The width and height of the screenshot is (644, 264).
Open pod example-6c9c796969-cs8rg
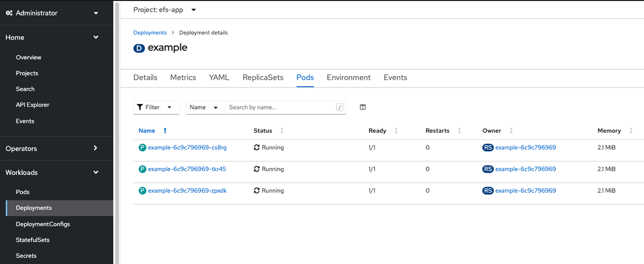(x=187, y=148)
